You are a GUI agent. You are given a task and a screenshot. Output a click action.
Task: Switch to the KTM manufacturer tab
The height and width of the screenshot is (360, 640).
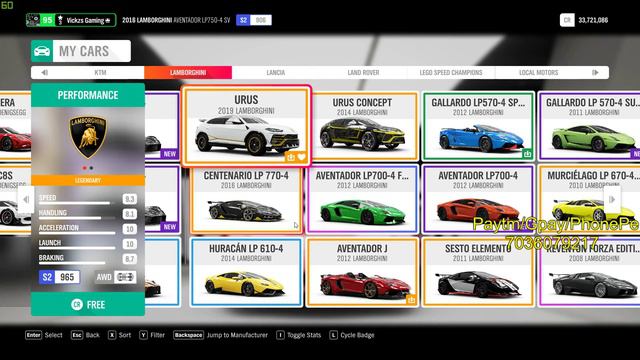coord(100,72)
